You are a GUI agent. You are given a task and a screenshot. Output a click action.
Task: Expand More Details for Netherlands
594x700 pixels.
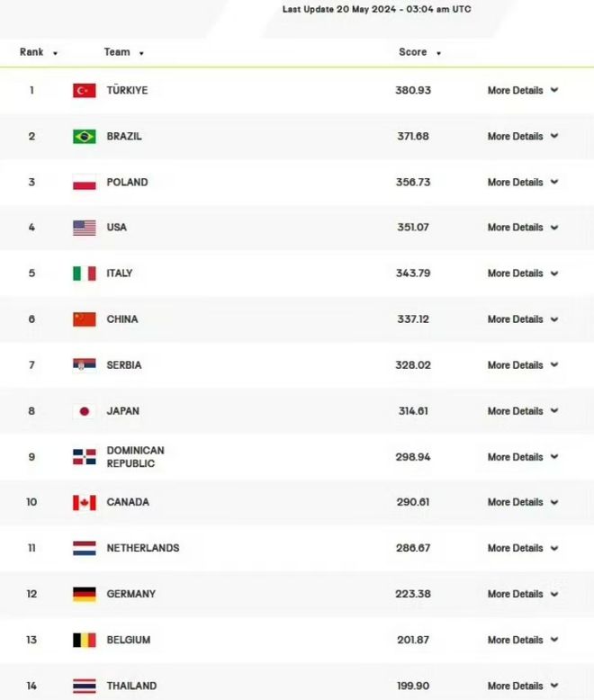tap(523, 548)
